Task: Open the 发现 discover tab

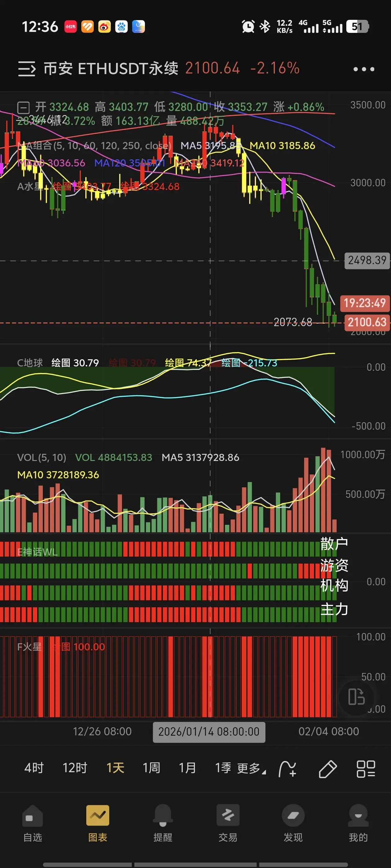Action: pos(293,822)
